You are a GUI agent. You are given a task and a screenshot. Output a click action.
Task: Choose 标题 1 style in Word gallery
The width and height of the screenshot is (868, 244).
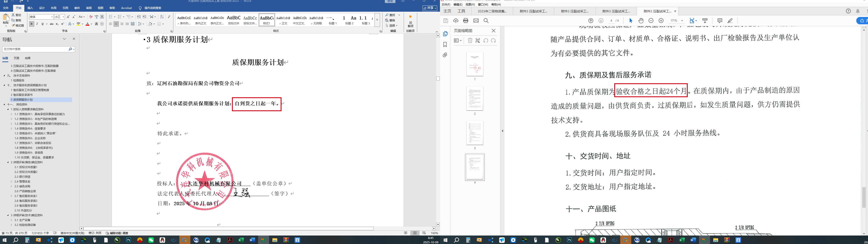pyautogui.click(x=333, y=20)
